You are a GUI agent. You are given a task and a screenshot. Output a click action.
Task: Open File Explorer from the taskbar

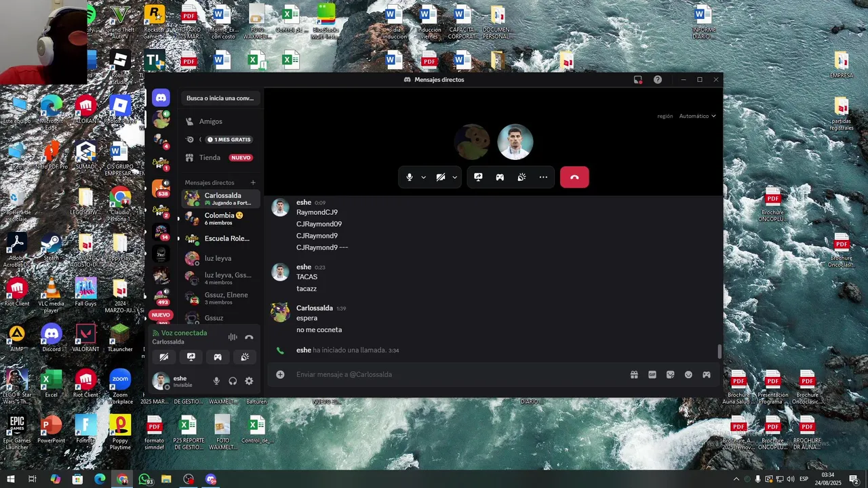(x=166, y=479)
